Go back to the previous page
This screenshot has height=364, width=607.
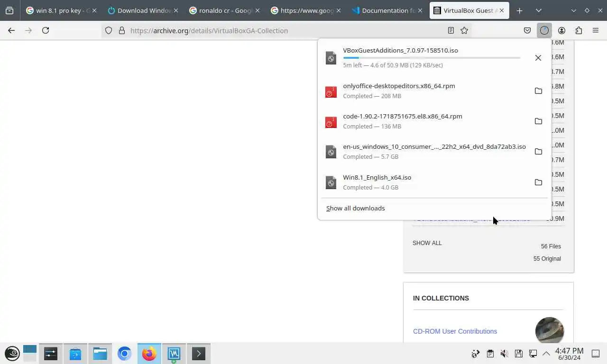tap(11, 30)
